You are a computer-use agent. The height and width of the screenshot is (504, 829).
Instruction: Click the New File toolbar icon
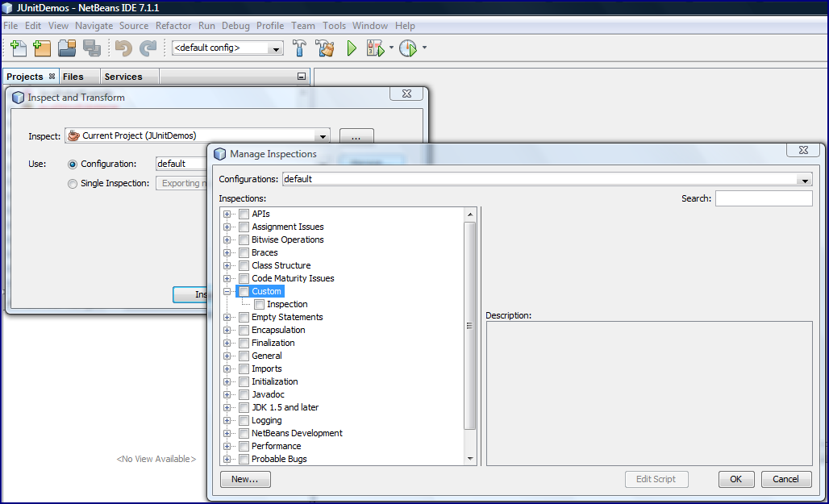tap(19, 48)
